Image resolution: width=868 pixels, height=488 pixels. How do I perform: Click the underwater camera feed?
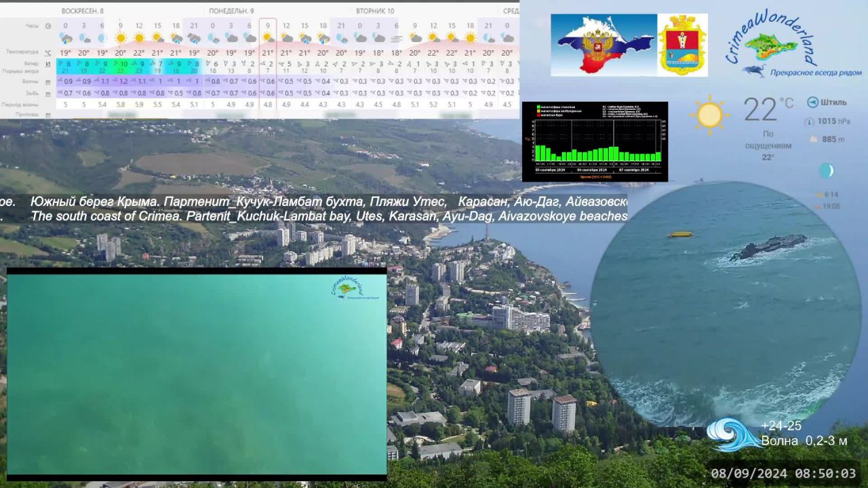click(197, 374)
